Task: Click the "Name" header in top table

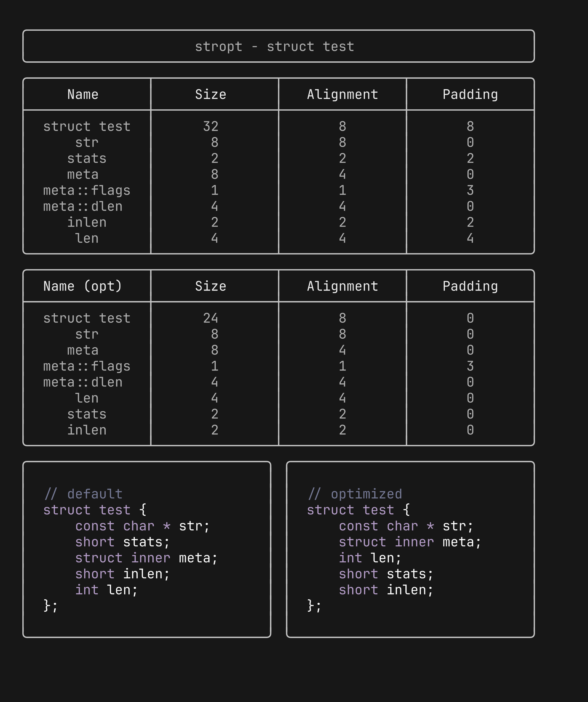Action: (x=83, y=94)
